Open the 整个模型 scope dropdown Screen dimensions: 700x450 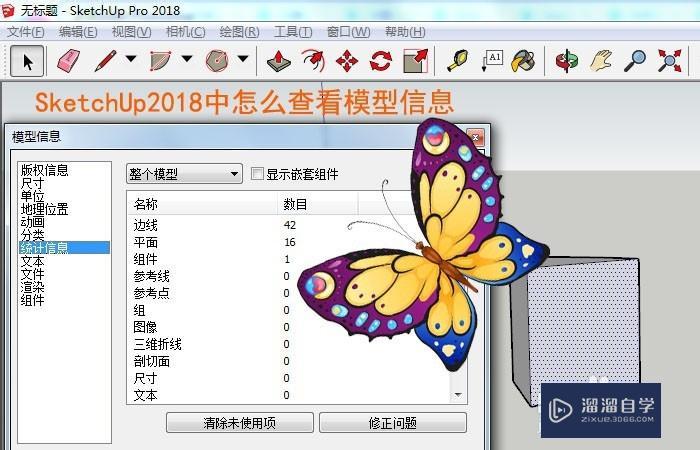(x=184, y=174)
